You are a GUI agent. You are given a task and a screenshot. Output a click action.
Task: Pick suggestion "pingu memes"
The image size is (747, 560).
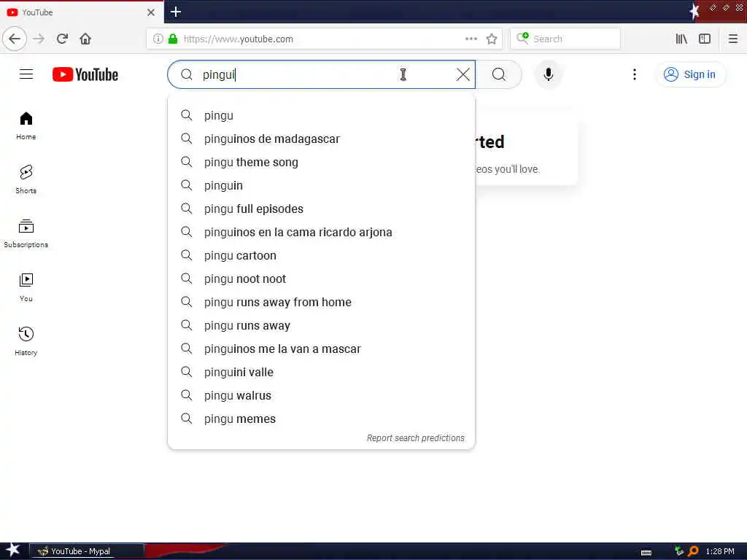[322, 419]
